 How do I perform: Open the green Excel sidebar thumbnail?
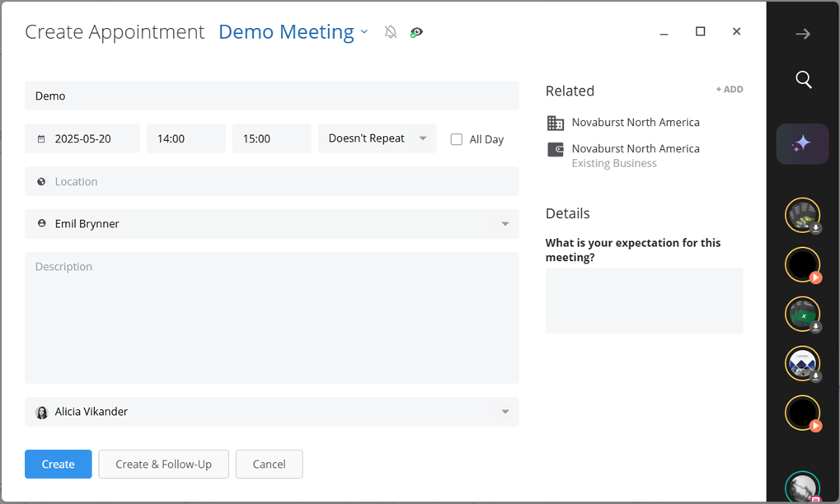(803, 314)
